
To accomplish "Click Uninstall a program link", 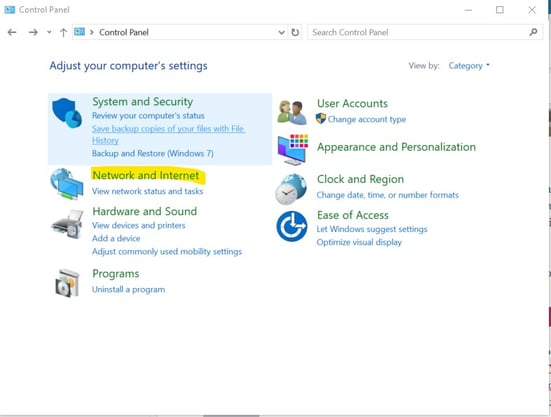I will (x=128, y=289).
